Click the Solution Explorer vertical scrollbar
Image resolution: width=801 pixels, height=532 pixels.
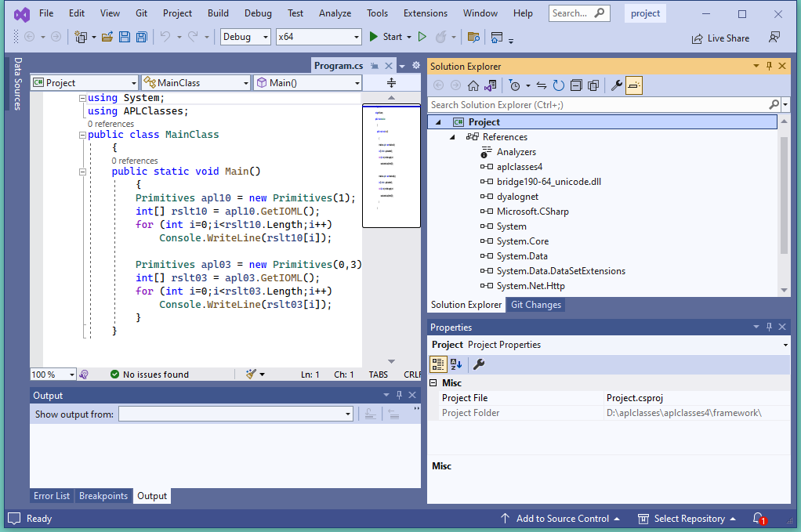tap(785, 196)
